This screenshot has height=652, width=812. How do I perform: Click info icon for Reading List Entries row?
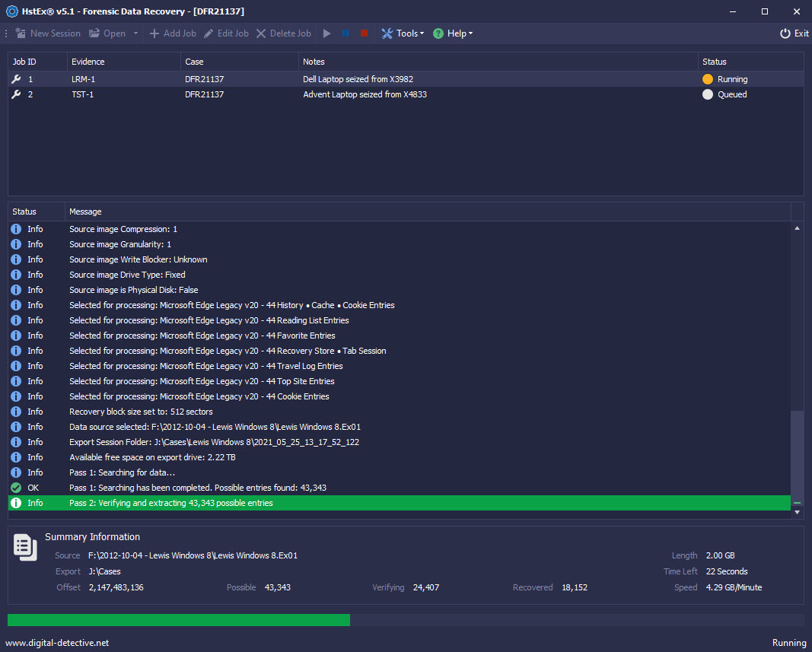click(x=16, y=320)
